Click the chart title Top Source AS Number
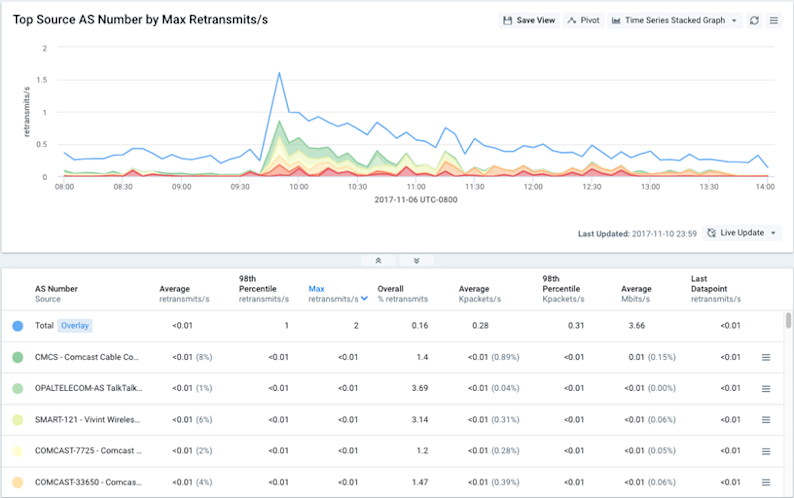The height and width of the screenshot is (498, 794). (x=140, y=20)
